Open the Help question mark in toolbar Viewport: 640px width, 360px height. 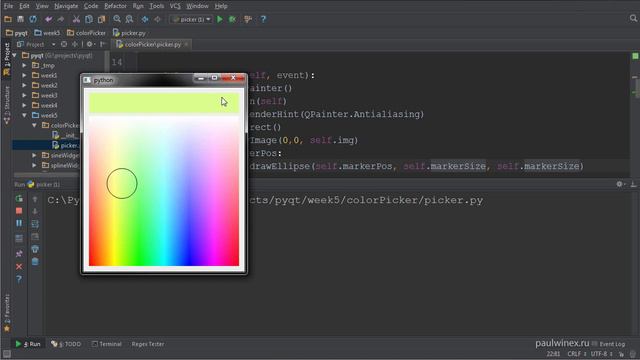[x=263, y=19]
